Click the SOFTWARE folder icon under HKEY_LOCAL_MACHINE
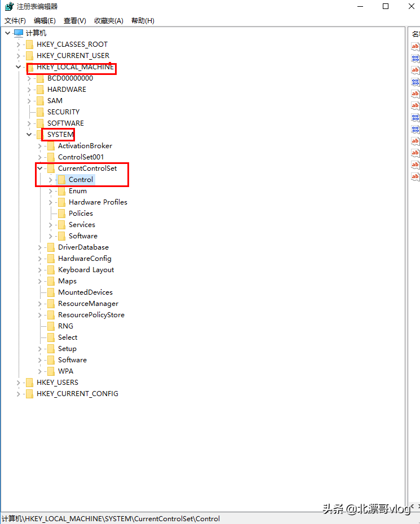 41,123
